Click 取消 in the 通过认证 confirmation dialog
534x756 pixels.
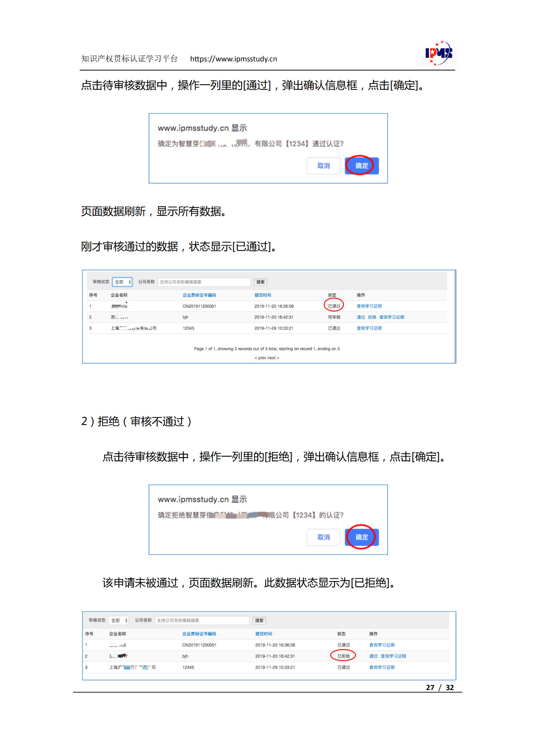323,166
